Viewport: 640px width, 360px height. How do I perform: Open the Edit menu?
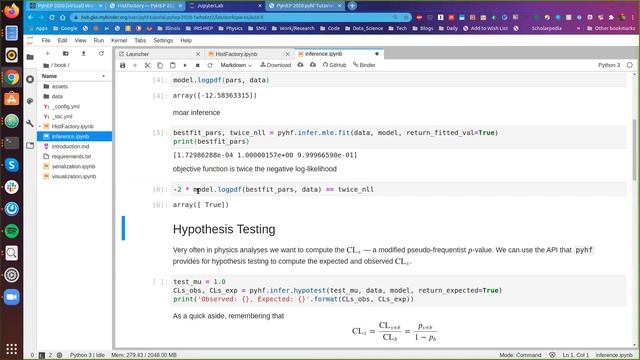click(62, 40)
